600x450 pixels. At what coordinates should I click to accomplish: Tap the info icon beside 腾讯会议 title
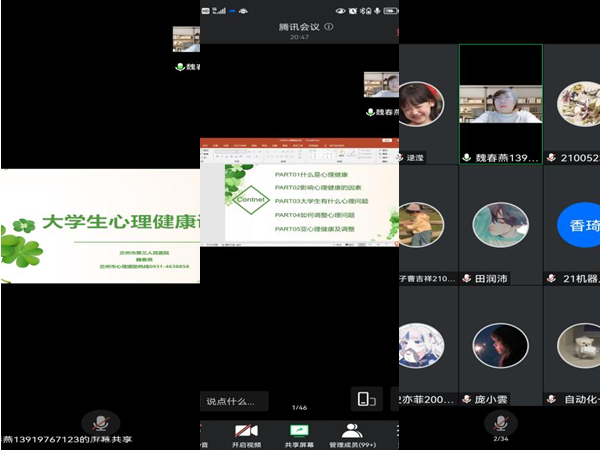[x=328, y=26]
